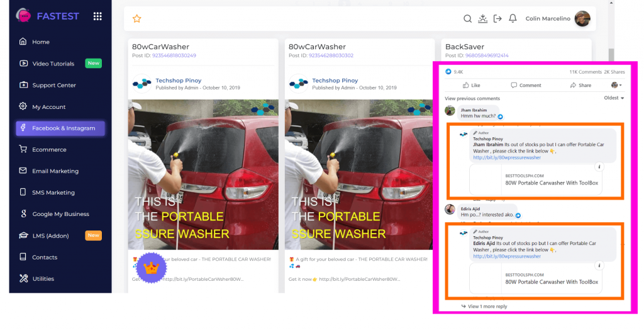
Task: Open Email Marketing in sidebar
Action: 55,171
